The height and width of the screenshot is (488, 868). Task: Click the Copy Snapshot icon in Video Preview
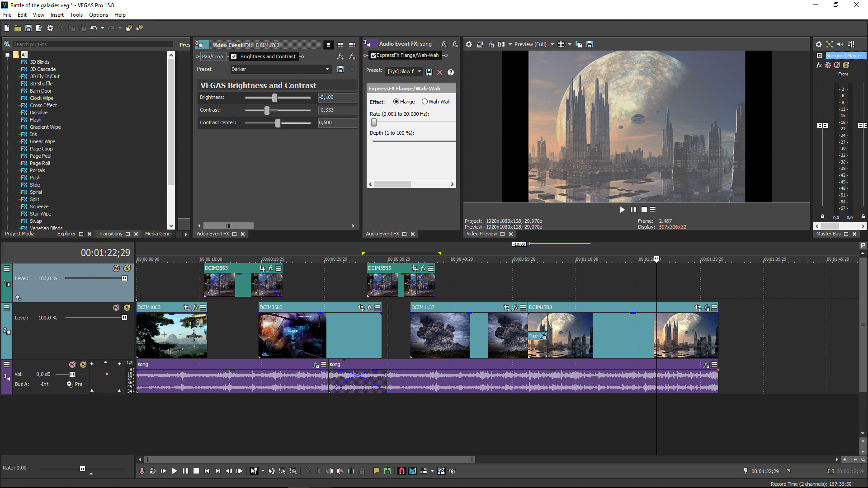(579, 44)
